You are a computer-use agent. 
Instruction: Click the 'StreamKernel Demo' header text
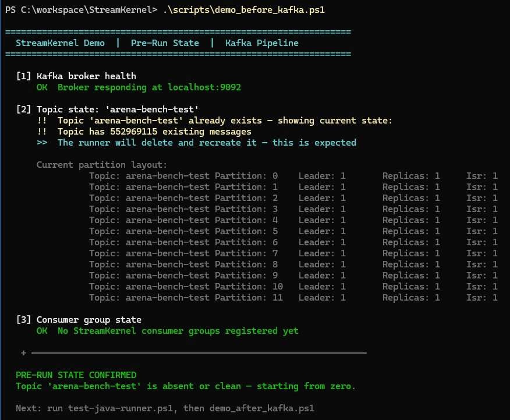(60, 43)
